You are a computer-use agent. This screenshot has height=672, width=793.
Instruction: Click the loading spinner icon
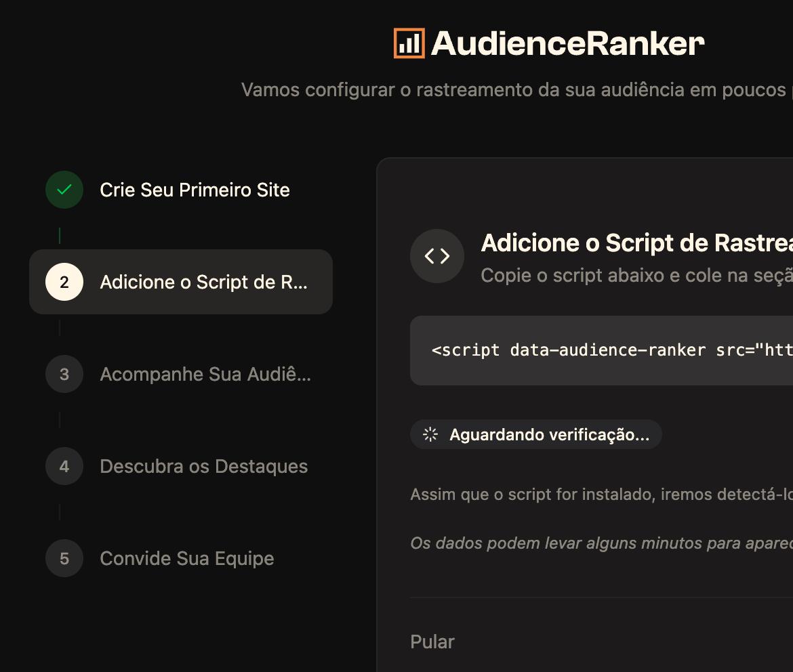tap(430, 434)
